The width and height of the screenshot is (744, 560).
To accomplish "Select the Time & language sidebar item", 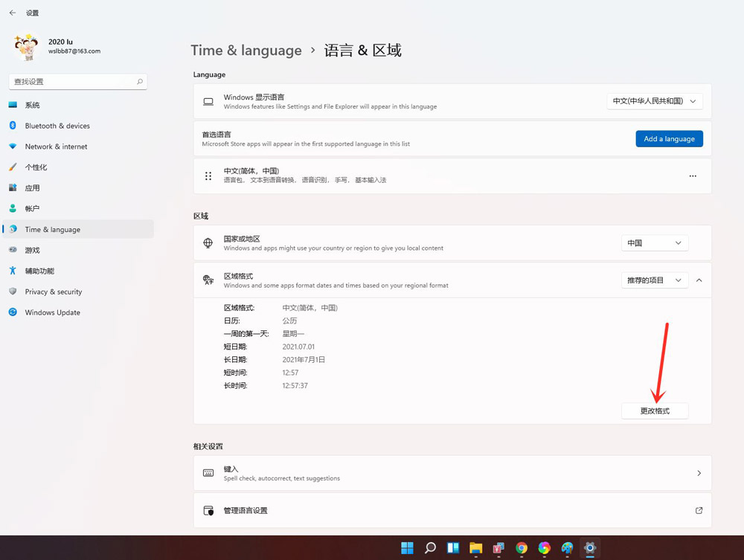I will tap(54, 229).
